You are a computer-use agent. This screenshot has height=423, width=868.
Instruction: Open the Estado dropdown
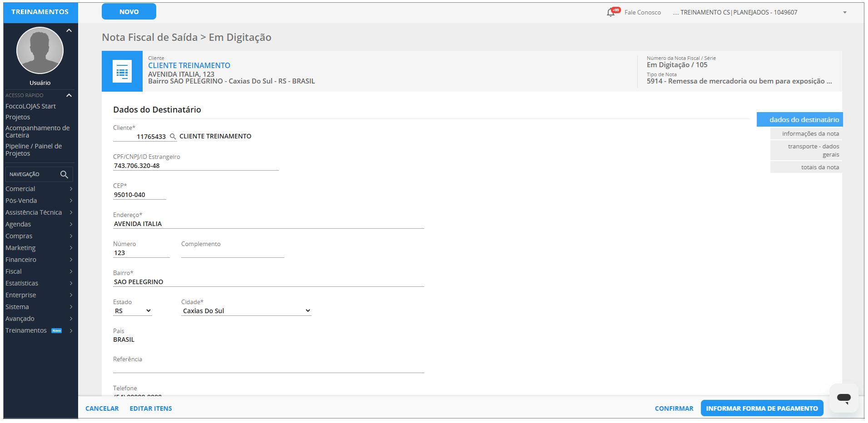point(133,311)
